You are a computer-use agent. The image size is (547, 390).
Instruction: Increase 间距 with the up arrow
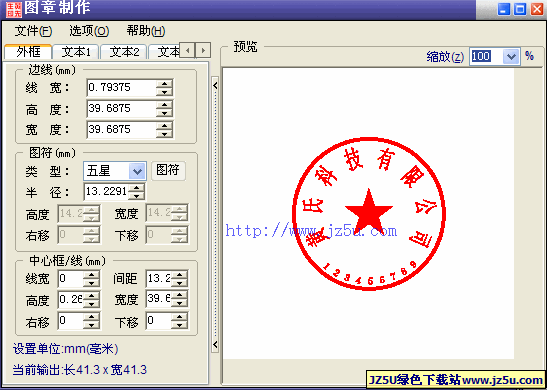pyautogui.click(x=179, y=275)
